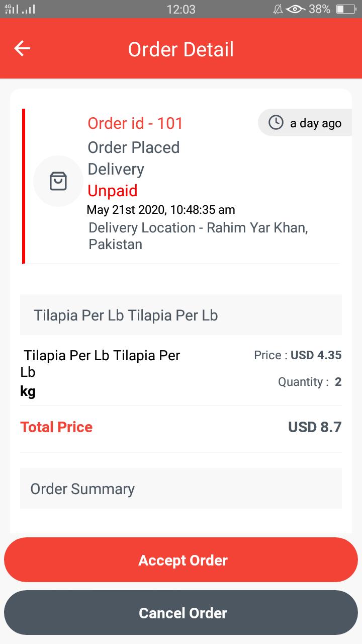This screenshot has height=644, width=362.
Task: Open the Order Summary section
Action: (181, 489)
